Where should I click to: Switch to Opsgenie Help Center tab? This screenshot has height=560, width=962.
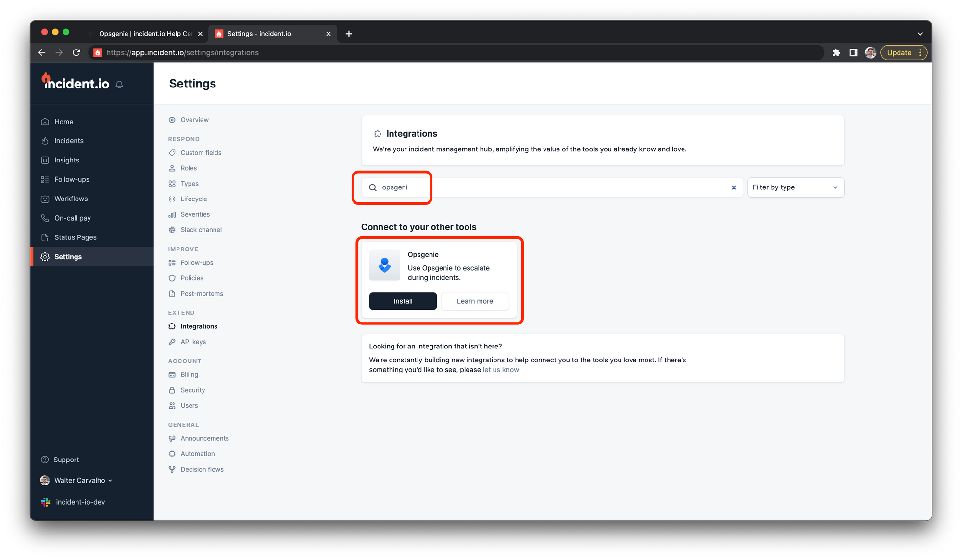coord(145,34)
